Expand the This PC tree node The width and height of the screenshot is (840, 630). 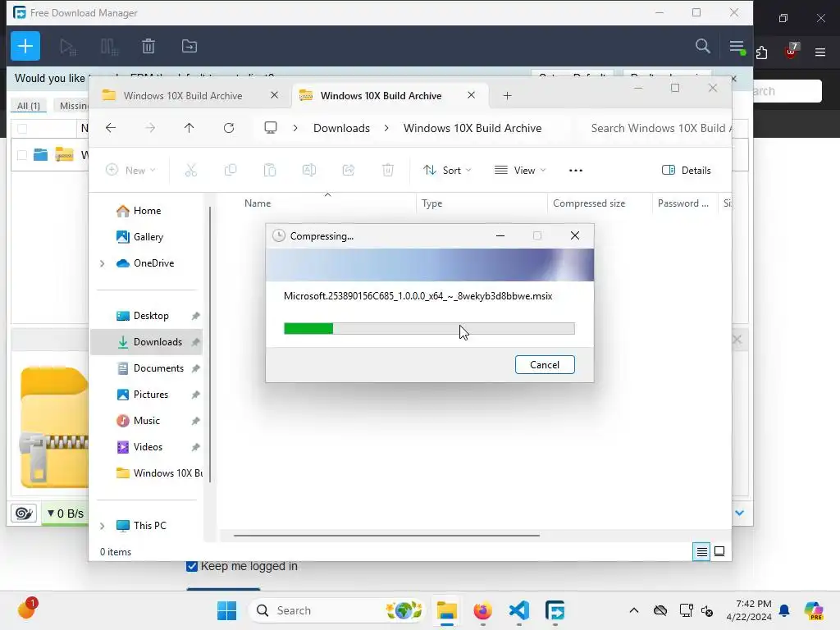pos(103,526)
